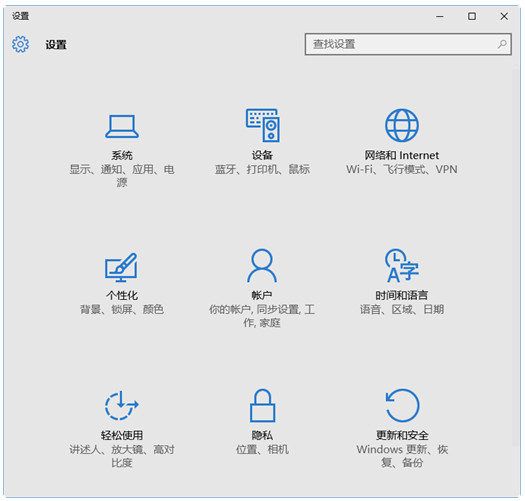Open the 时间和语言 clock and letter icon
The width and height of the screenshot is (525, 501).
tap(401, 266)
